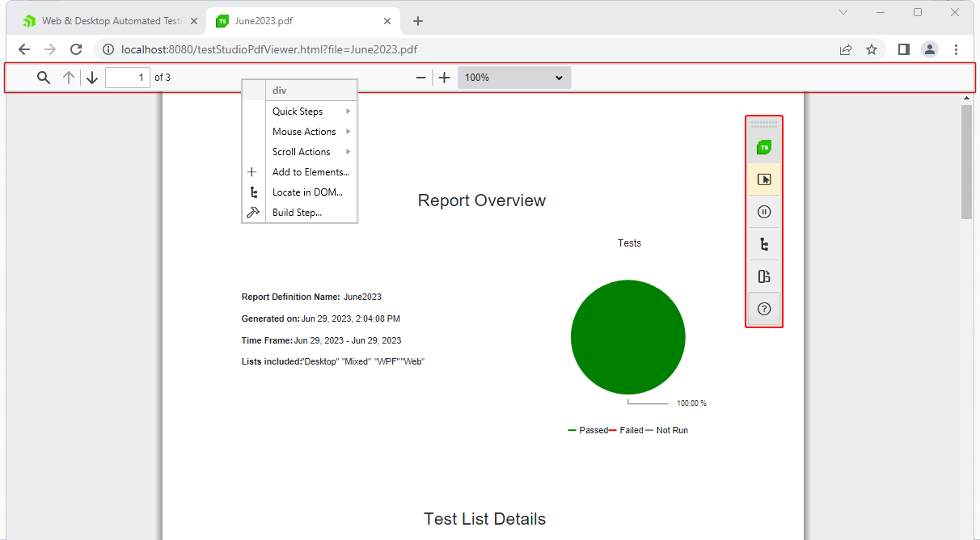Reload the current page

pyautogui.click(x=76, y=49)
